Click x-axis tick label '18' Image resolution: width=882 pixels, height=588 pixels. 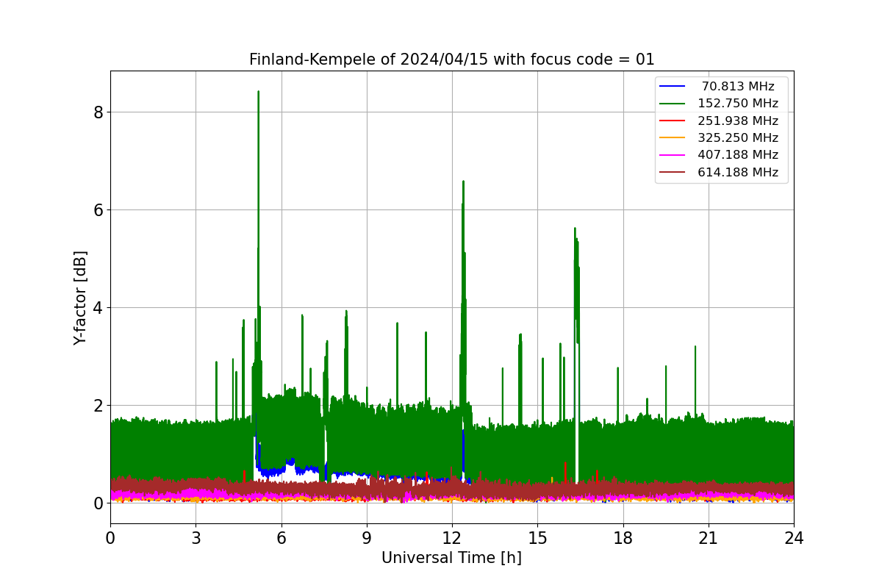(x=623, y=537)
